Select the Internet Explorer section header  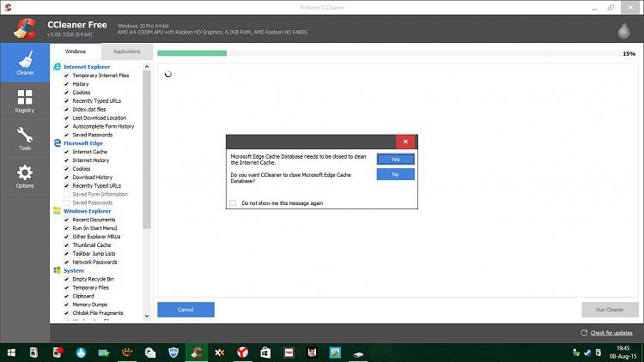coord(87,67)
